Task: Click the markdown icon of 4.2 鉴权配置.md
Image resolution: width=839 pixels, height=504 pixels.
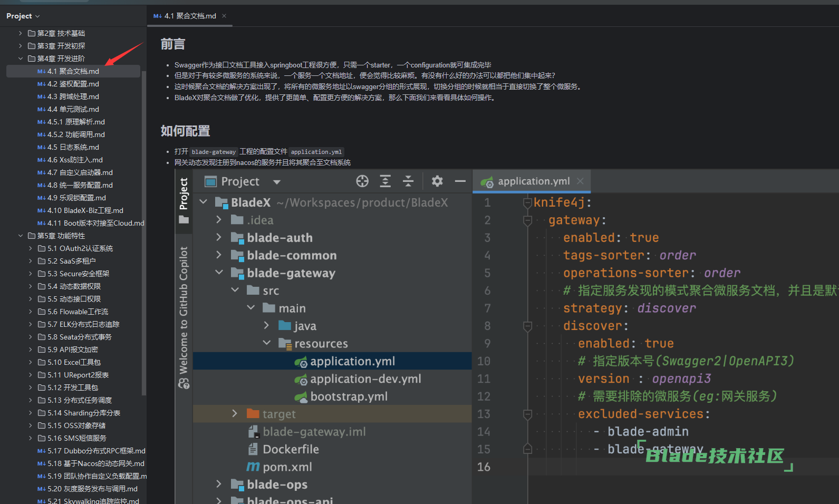Action: tap(41, 84)
